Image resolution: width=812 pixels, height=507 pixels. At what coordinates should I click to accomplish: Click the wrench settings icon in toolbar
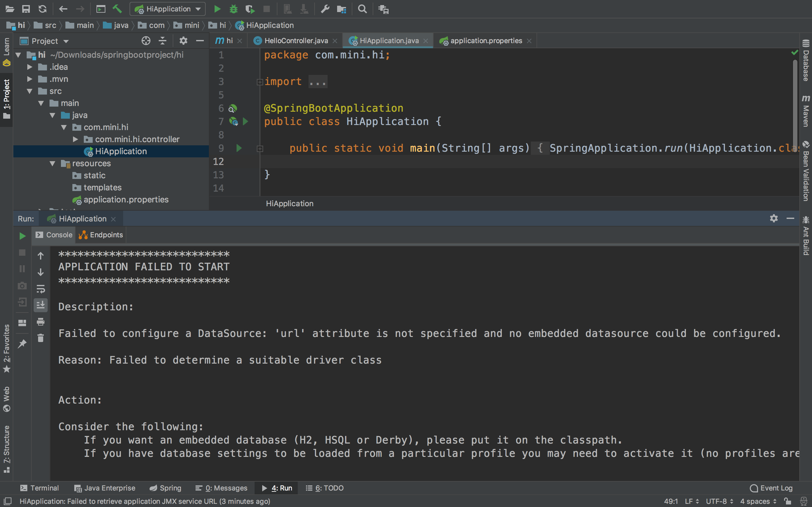pos(325,9)
